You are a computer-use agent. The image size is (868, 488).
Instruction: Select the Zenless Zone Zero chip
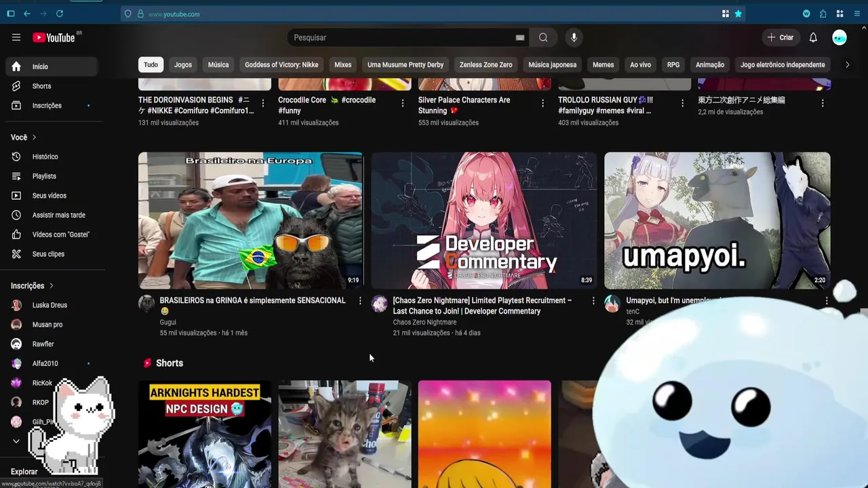click(486, 65)
